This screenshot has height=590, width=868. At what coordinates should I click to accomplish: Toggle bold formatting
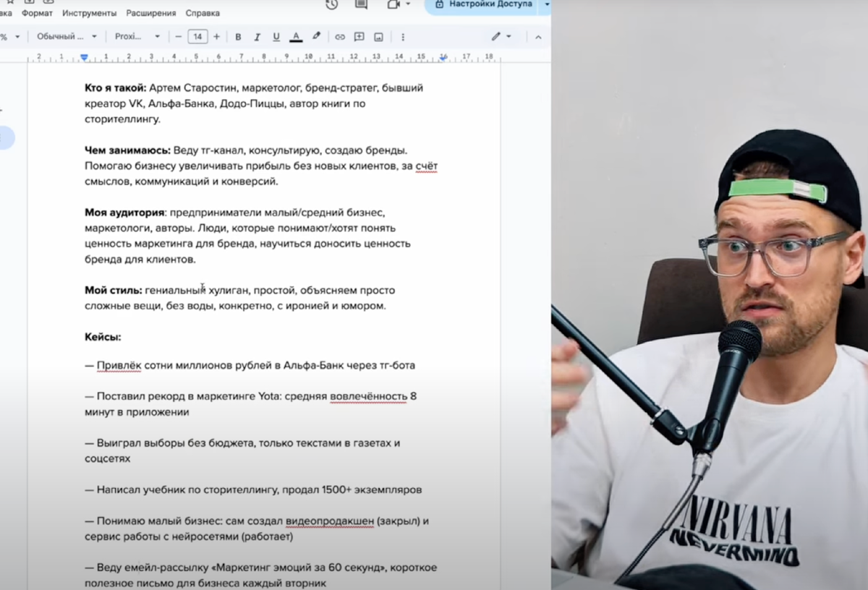[238, 36]
